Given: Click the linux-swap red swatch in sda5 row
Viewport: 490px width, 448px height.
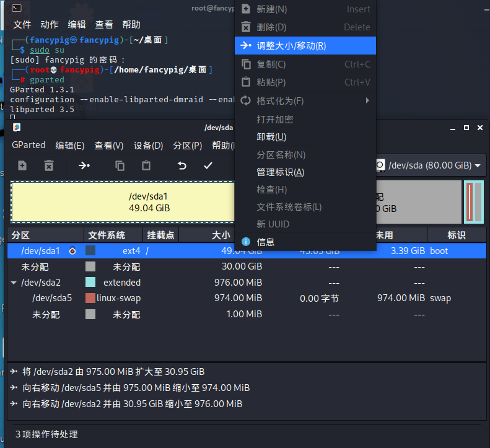Looking at the screenshot, I should tap(90, 298).
